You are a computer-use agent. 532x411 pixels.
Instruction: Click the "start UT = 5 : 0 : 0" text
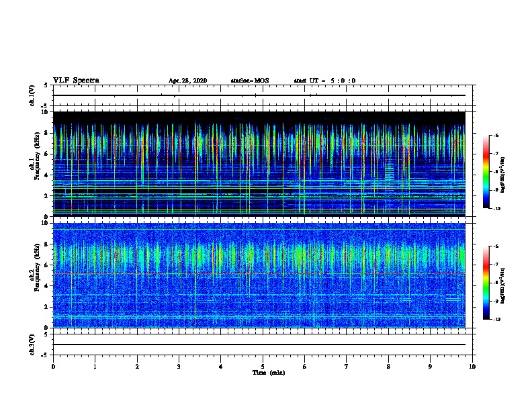pos(324,81)
